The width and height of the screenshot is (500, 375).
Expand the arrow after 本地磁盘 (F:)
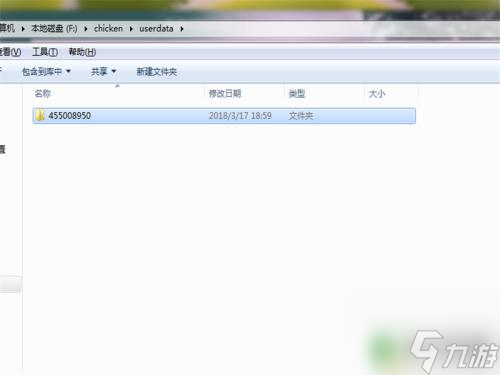(x=86, y=29)
